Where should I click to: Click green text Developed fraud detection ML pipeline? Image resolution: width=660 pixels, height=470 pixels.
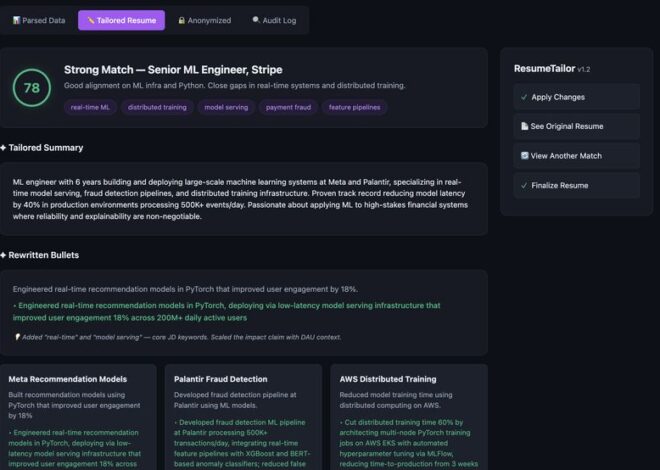[x=242, y=443]
